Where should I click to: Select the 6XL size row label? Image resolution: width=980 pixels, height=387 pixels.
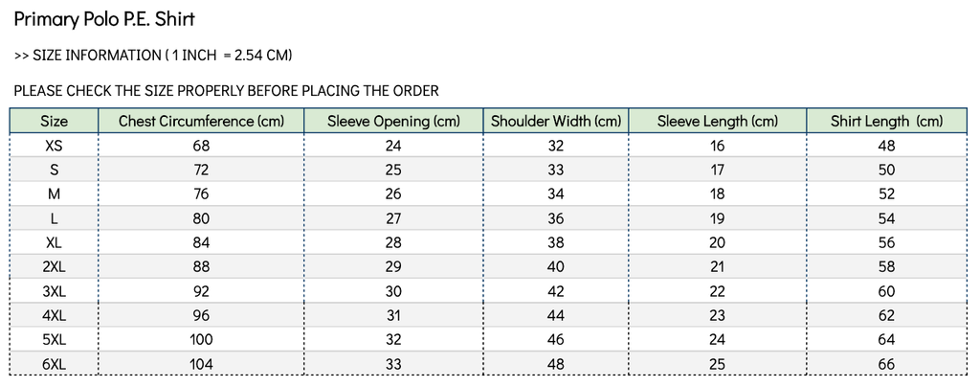tap(54, 364)
